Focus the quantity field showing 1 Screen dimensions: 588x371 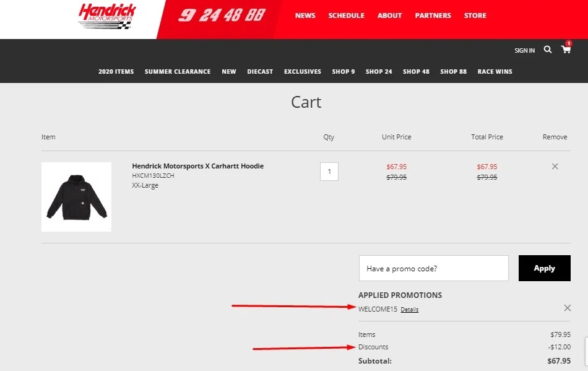coord(329,172)
